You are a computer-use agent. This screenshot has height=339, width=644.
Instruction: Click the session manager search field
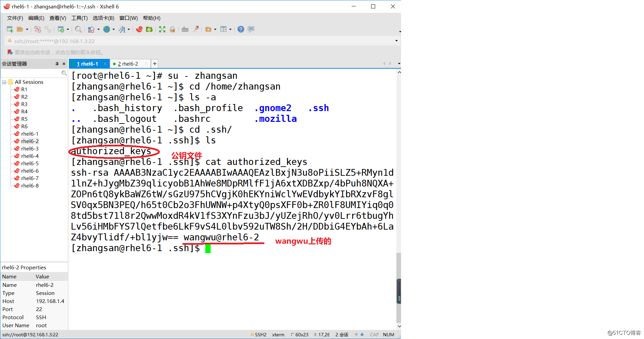point(31,73)
